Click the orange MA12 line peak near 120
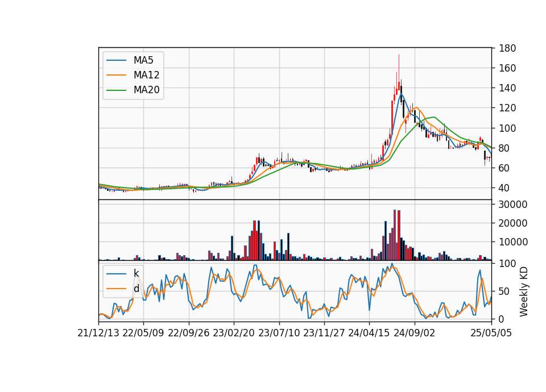The height and width of the screenshot is (392, 546). (x=416, y=107)
